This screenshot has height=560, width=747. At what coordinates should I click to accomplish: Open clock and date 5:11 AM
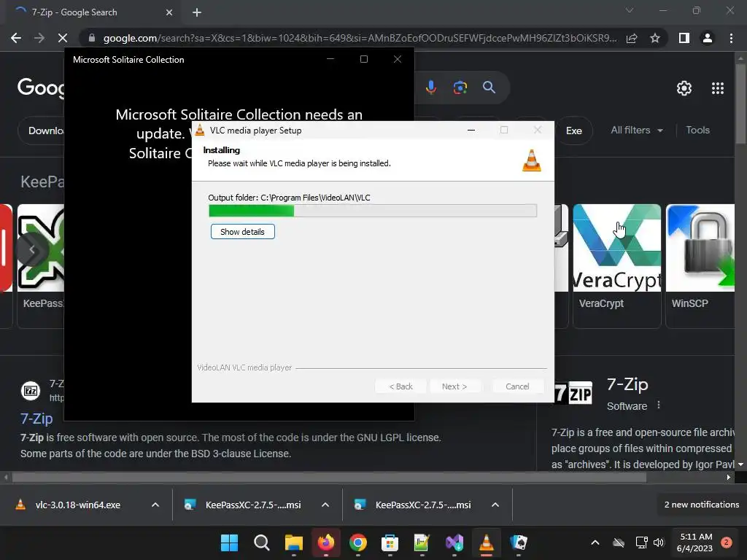695,542
